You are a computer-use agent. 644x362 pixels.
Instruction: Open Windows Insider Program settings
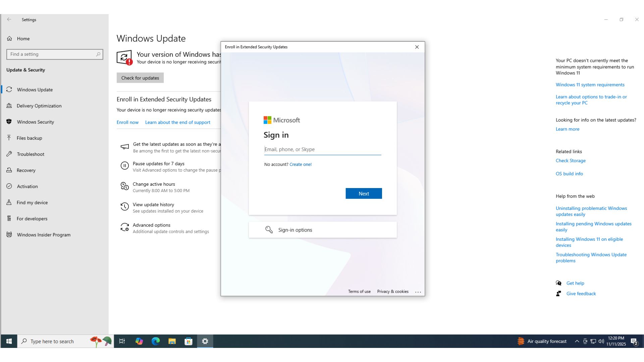(44, 235)
